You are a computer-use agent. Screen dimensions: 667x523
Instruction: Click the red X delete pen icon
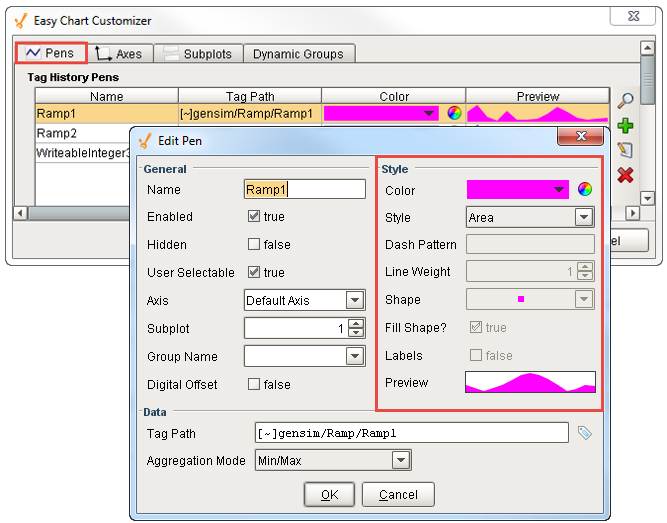(x=626, y=175)
